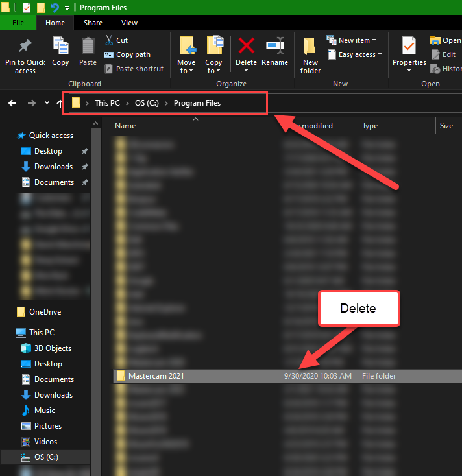Screen dimensions: 462x476
Task: Unpin Downloads in Quick access
Action: pyautogui.click(x=85, y=167)
